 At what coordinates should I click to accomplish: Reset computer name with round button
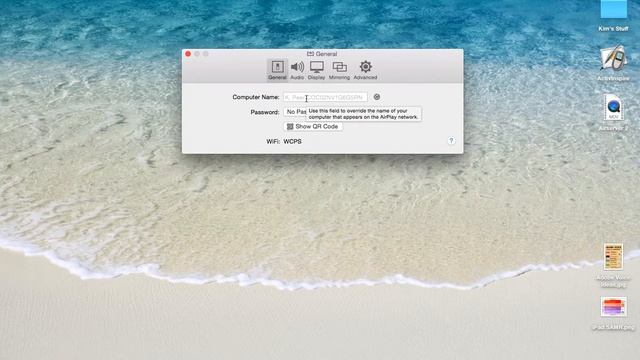377,97
